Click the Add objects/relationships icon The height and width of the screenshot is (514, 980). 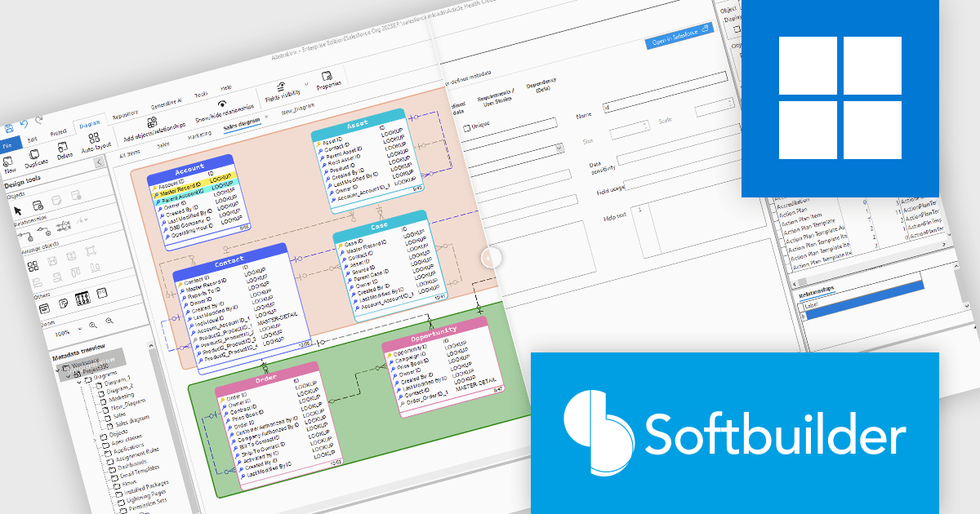[151, 121]
